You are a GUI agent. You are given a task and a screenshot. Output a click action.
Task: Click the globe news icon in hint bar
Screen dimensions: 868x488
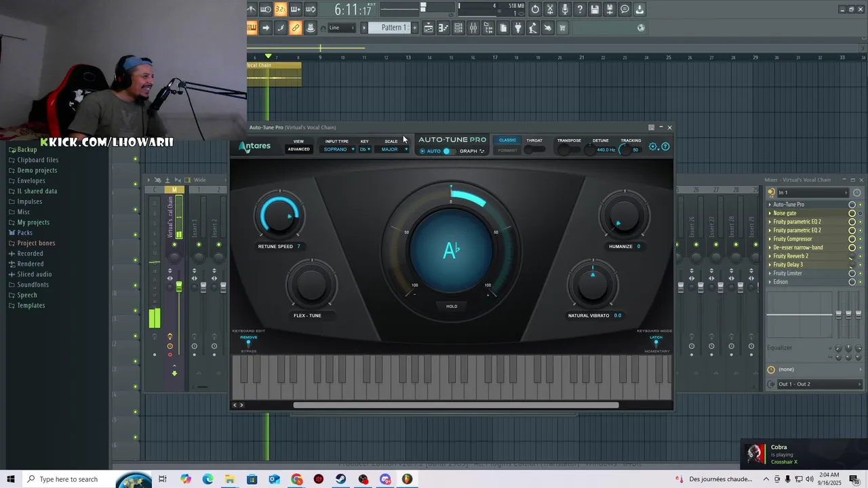[x=641, y=28]
